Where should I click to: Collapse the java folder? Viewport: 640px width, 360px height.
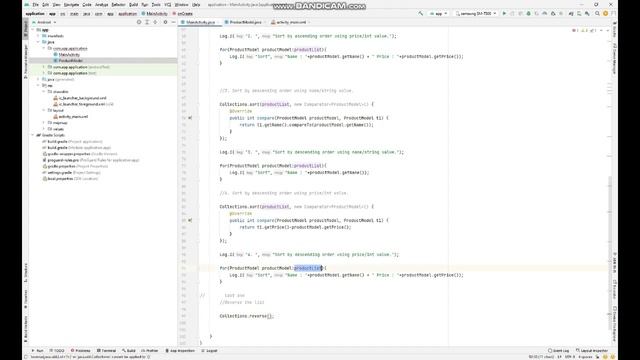[x=38, y=42]
